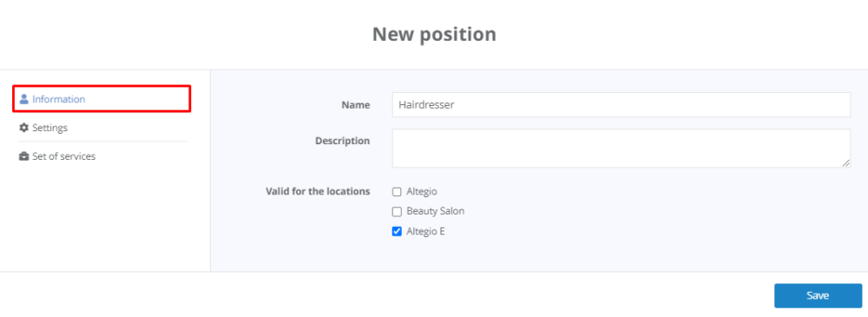Click the New position heading

[434, 35]
